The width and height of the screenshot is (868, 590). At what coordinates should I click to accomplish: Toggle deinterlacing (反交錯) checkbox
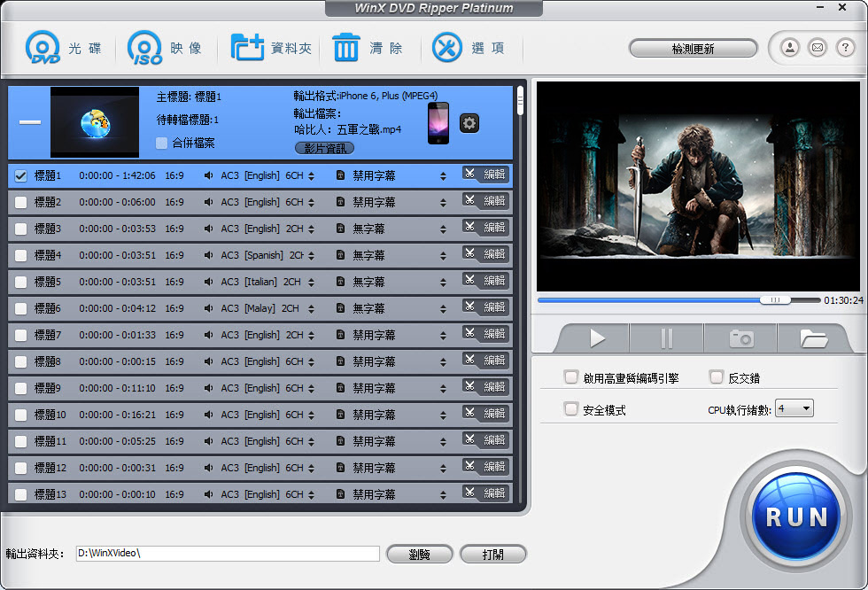click(717, 377)
